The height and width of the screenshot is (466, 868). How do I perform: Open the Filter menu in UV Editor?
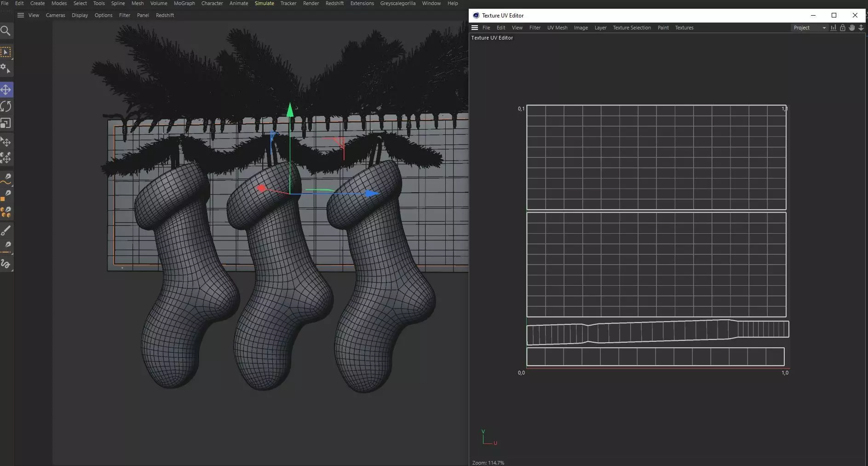click(x=535, y=28)
